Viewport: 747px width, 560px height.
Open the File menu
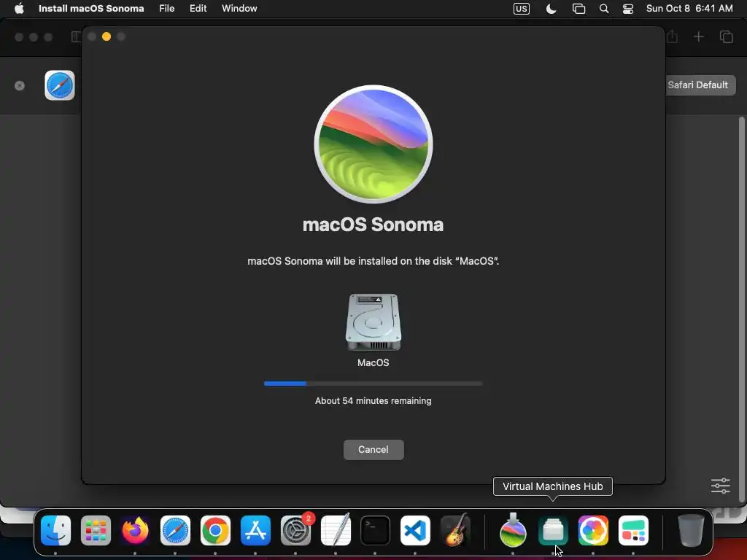pos(167,9)
